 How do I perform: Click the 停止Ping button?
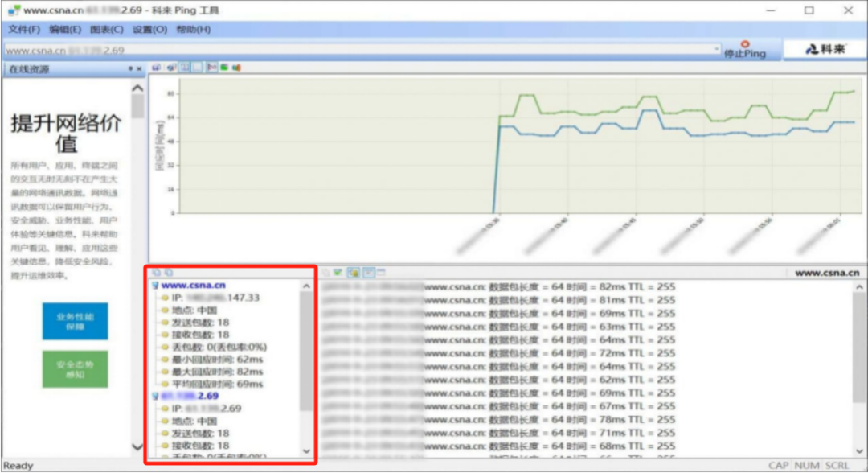pyautogui.click(x=745, y=49)
